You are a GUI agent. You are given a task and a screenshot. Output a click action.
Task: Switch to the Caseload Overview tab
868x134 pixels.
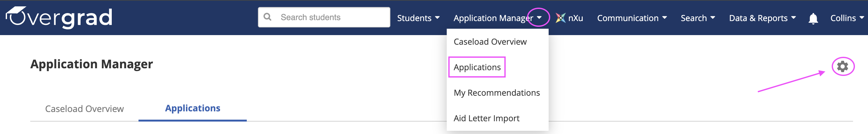click(x=84, y=109)
